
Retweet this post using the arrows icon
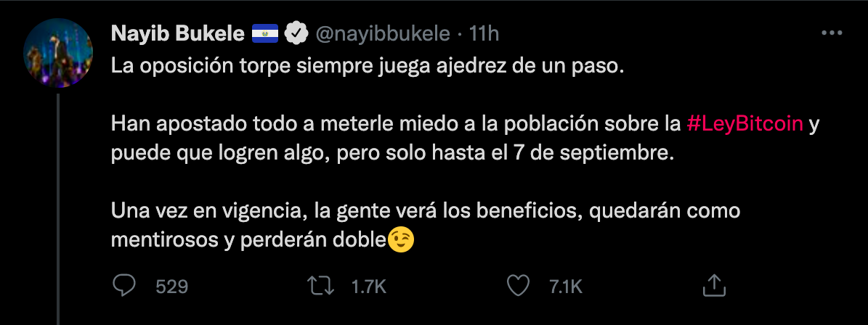320,285
